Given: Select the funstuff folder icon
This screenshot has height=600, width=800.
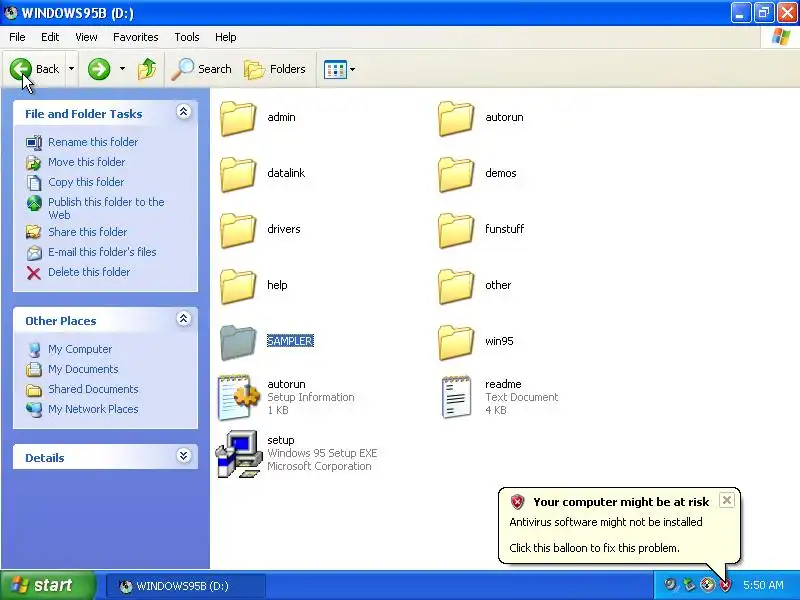Looking at the screenshot, I should (456, 231).
